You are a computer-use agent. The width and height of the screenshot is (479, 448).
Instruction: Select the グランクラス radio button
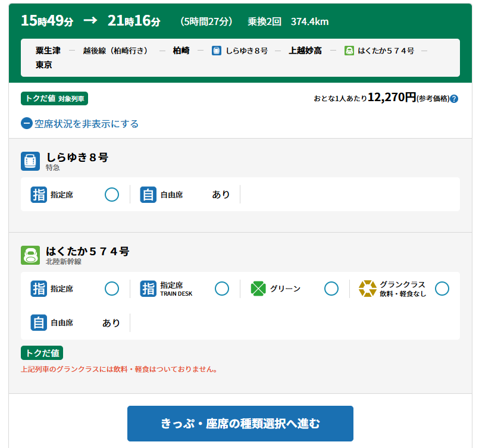(442, 289)
